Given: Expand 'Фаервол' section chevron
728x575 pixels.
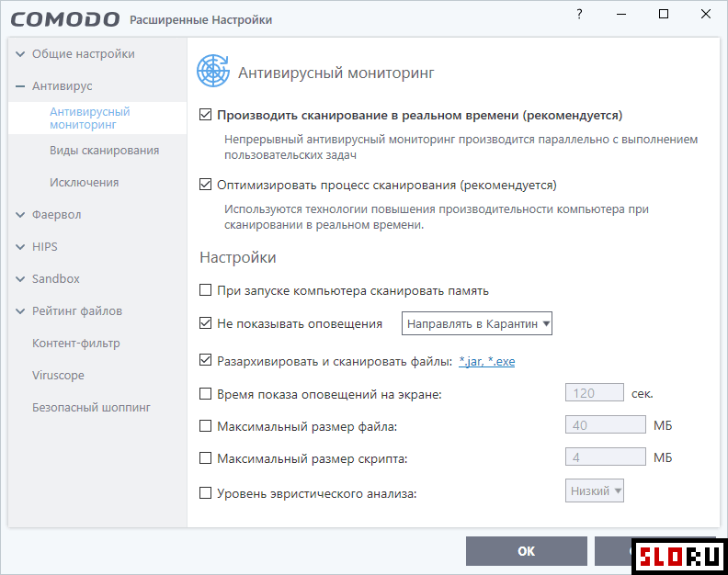Looking at the screenshot, I should (x=20, y=214).
